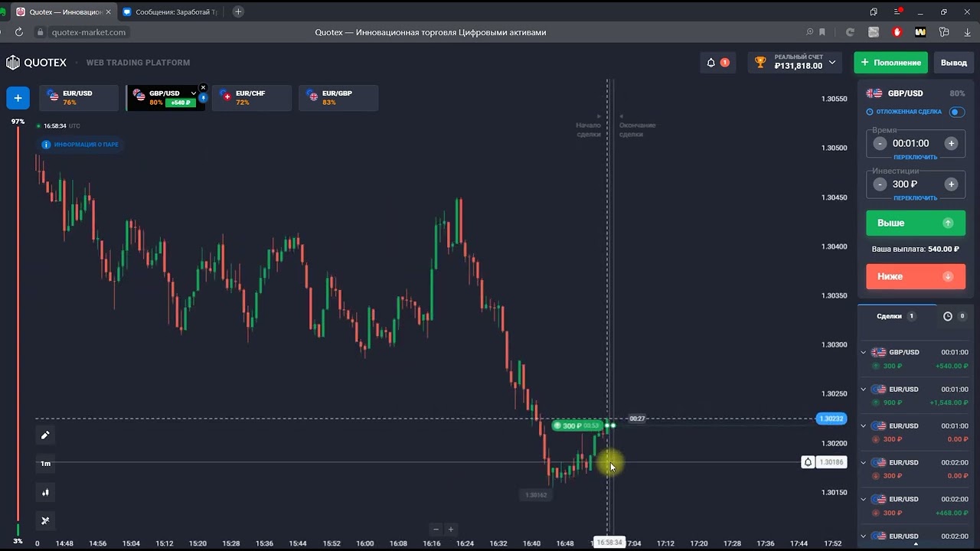Screen dimensions: 980x551
Task: Switch to the Сделки trades tab
Action: pos(896,316)
